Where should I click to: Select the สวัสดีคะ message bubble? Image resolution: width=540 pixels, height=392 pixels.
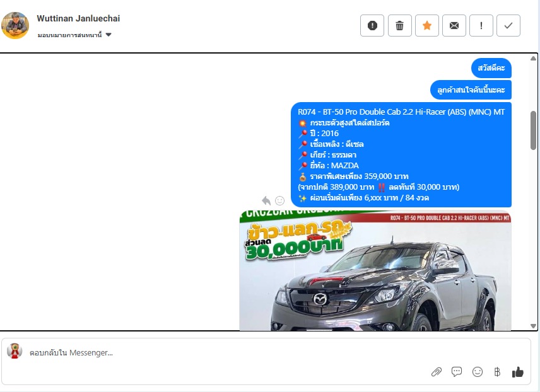(x=491, y=68)
